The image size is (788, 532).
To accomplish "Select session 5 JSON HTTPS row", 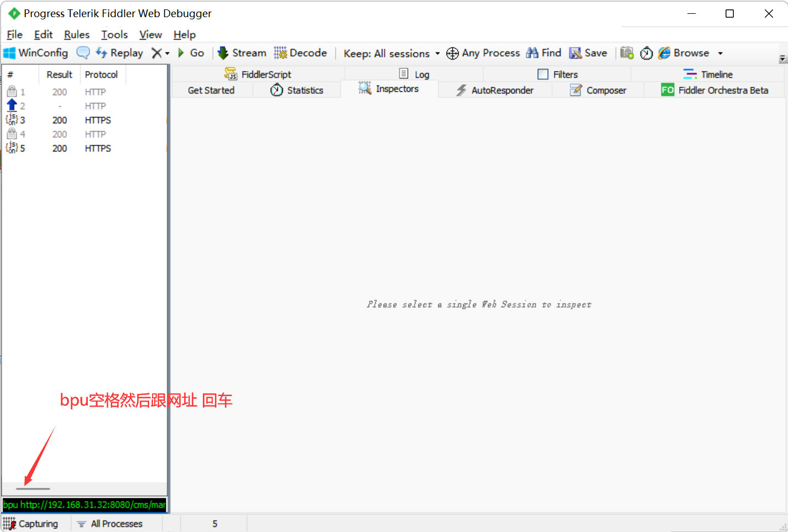I will [85, 148].
